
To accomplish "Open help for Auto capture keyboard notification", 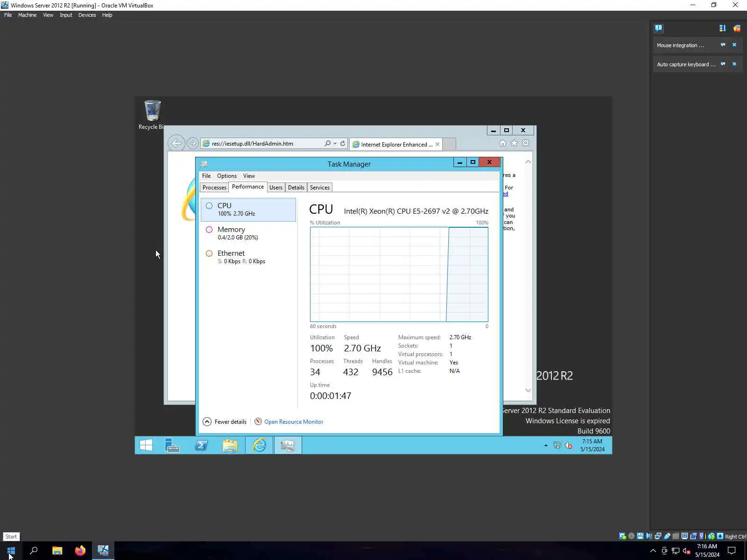I will (x=723, y=64).
